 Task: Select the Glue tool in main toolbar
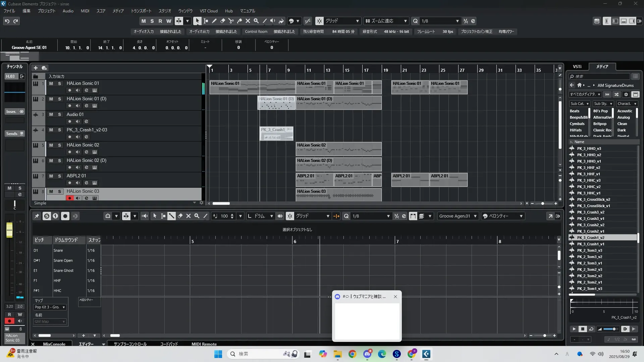(x=239, y=21)
